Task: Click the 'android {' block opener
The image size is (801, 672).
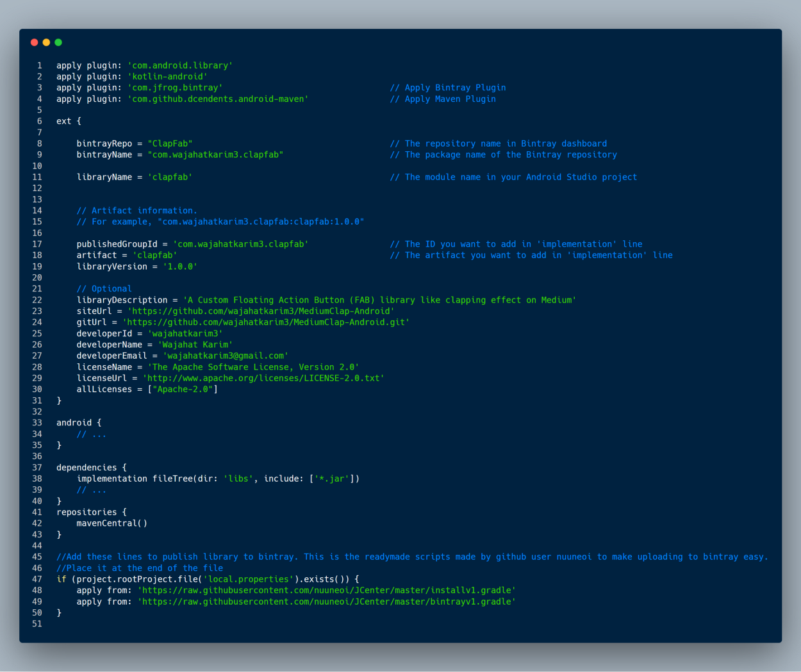Action: coord(79,423)
